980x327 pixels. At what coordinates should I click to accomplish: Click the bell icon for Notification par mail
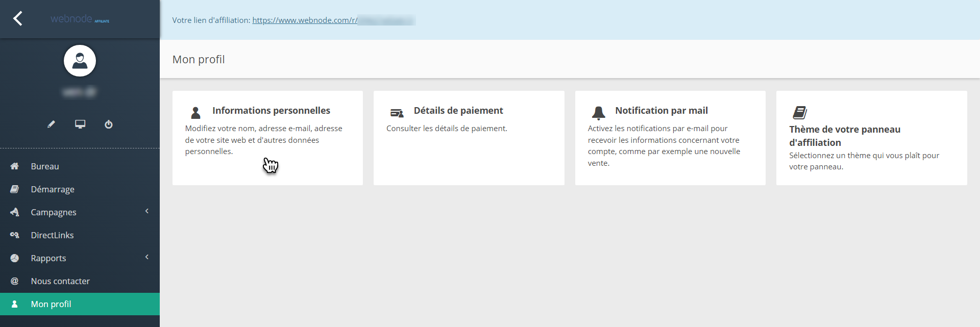(x=598, y=112)
